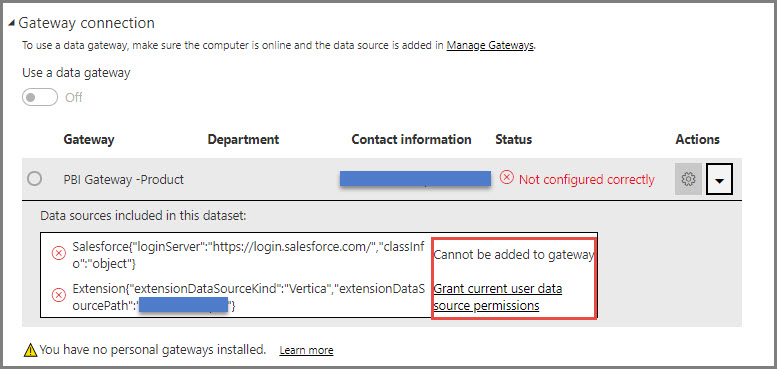Click the Salesforce data source error icon
The height and width of the screenshot is (369, 777).
[58, 254]
